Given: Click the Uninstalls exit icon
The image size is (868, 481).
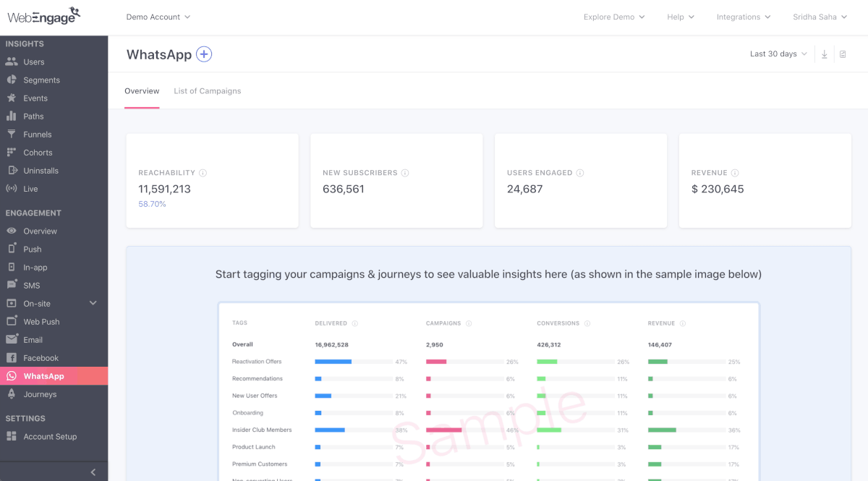Looking at the screenshot, I should point(12,171).
